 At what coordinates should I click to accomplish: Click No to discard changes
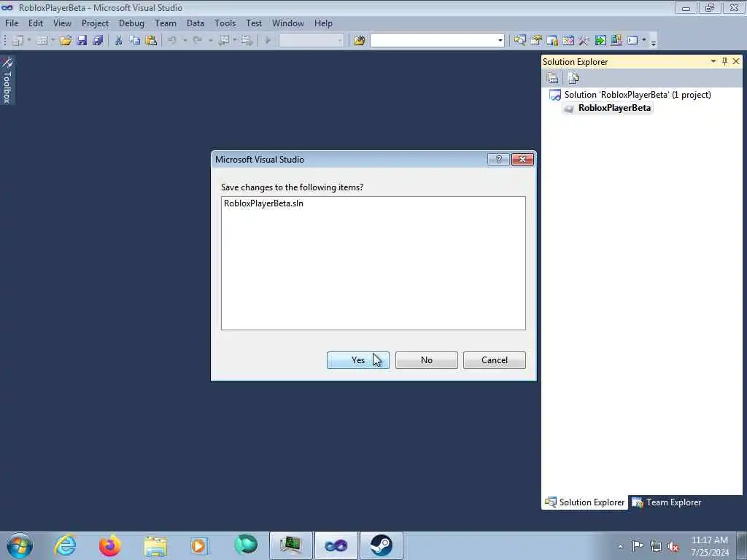[426, 360]
